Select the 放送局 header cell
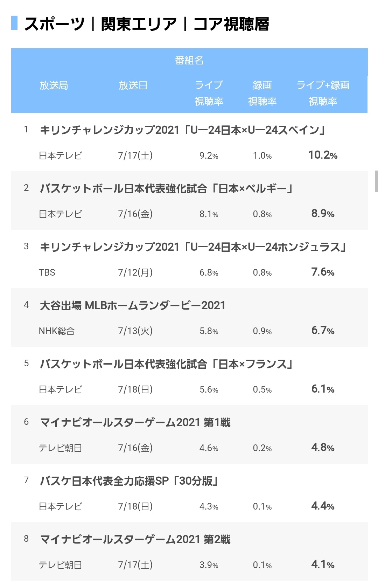This screenshot has width=378, height=588. point(54,85)
